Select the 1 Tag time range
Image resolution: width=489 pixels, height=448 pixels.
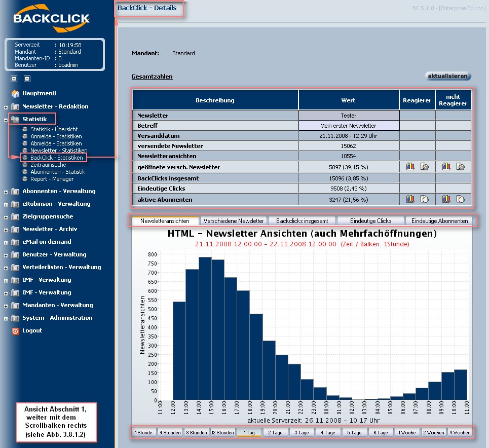(x=249, y=433)
